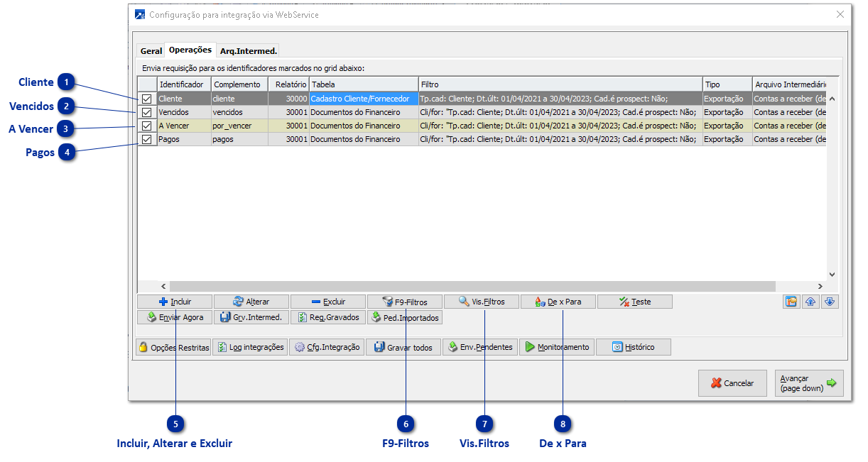
Task: Select the 'cliente' complemento cell
Action: pos(239,99)
